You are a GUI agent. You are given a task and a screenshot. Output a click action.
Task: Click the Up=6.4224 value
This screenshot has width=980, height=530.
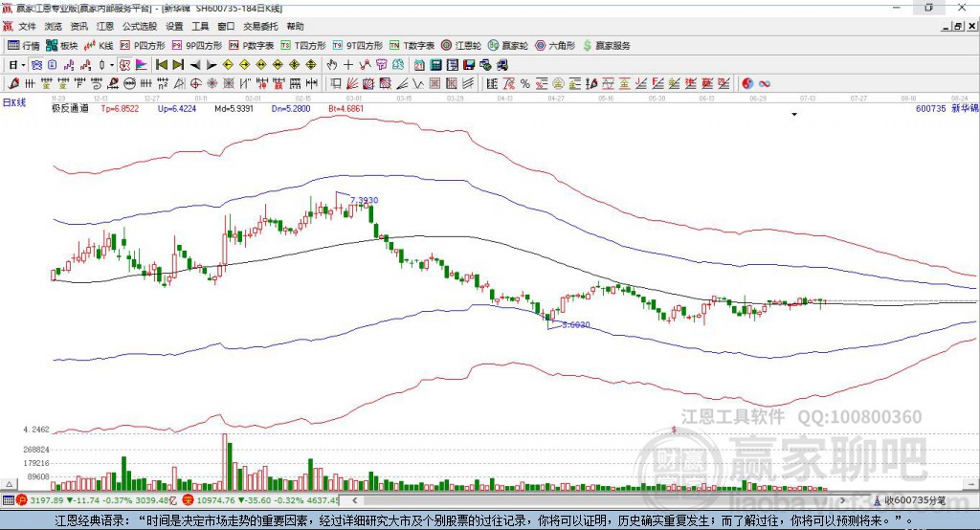(x=177, y=108)
